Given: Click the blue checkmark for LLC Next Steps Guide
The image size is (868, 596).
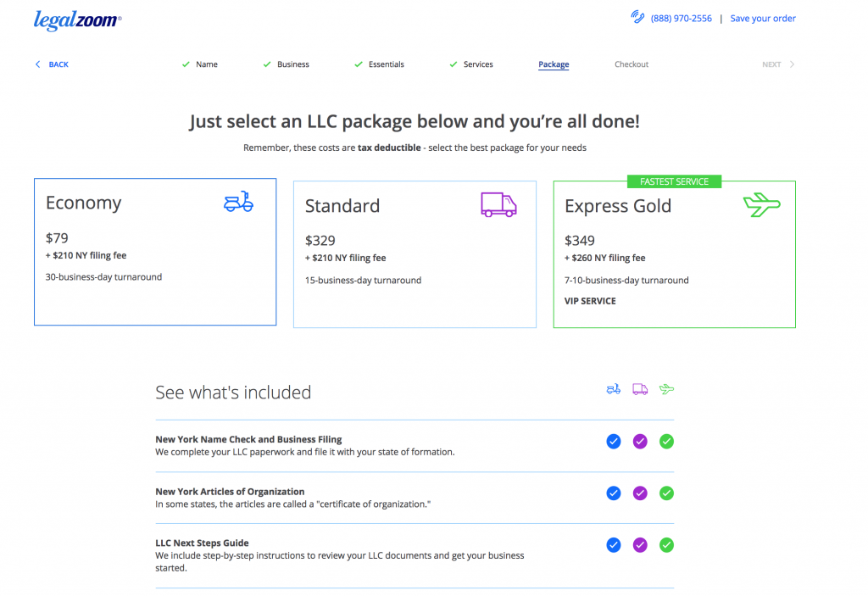Looking at the screenshot, I should point(614,545).
